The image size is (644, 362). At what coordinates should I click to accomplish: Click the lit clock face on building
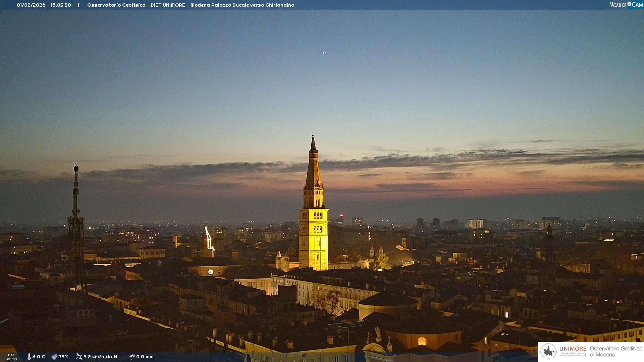point(210,272)
